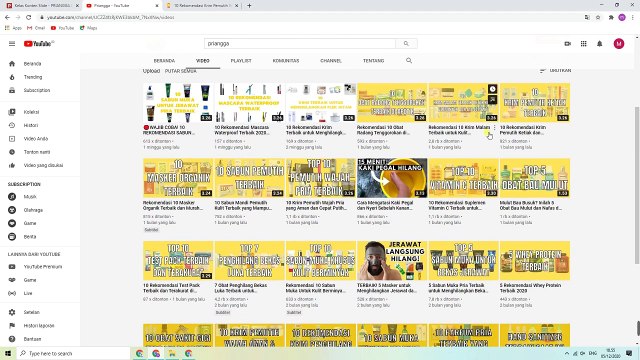Click the search field containing 'priangga'
This screenshot has width=640, height=360.
300,44
